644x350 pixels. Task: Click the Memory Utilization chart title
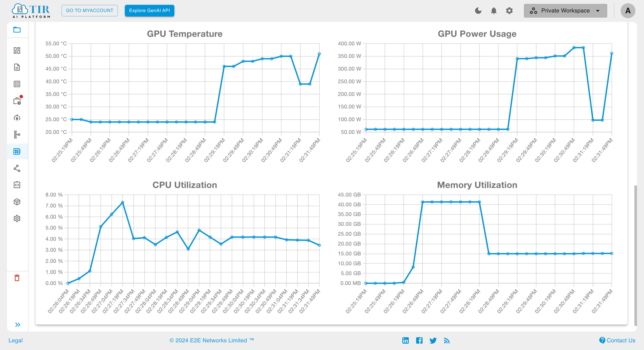tap(477, 185)
